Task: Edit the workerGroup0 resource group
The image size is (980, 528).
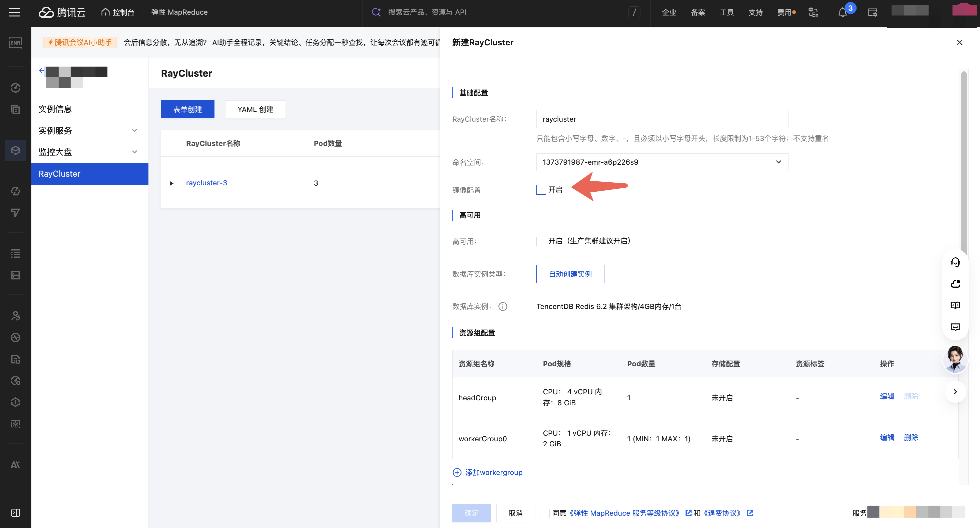Action: pos(887,438)
